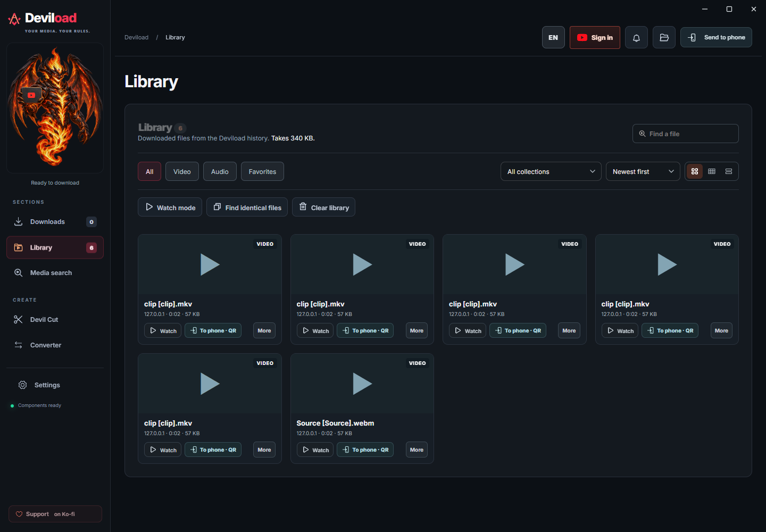Open the notifications bell
The width and height of the screenshot is (766, 532).
click(636, 37)
